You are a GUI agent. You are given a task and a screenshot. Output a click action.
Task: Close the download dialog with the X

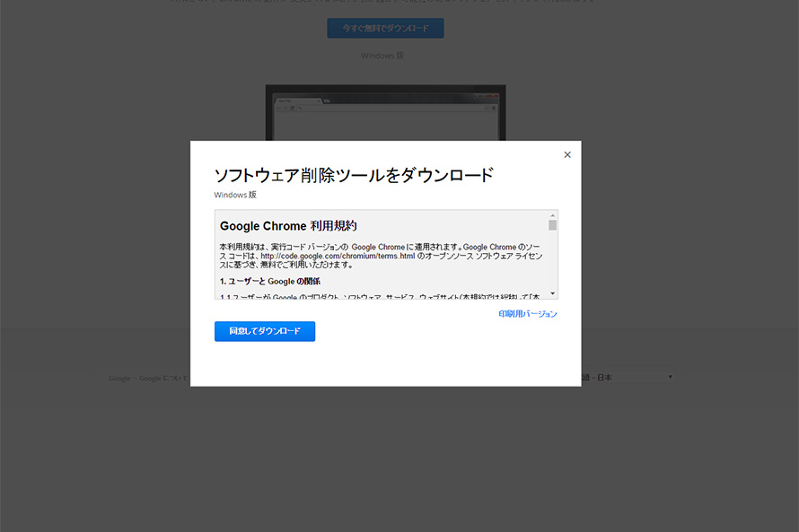[567, 155]
